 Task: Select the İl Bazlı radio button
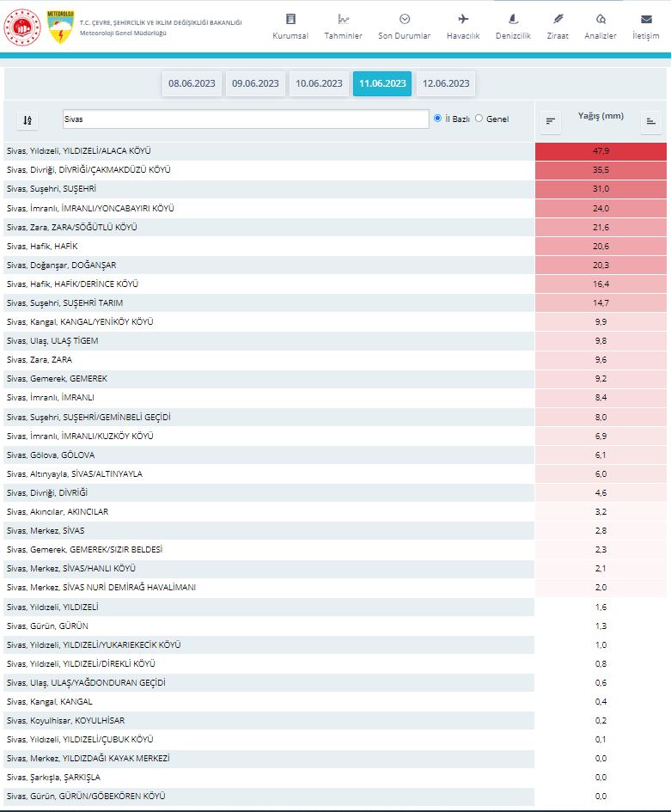(x=437, y=119)
